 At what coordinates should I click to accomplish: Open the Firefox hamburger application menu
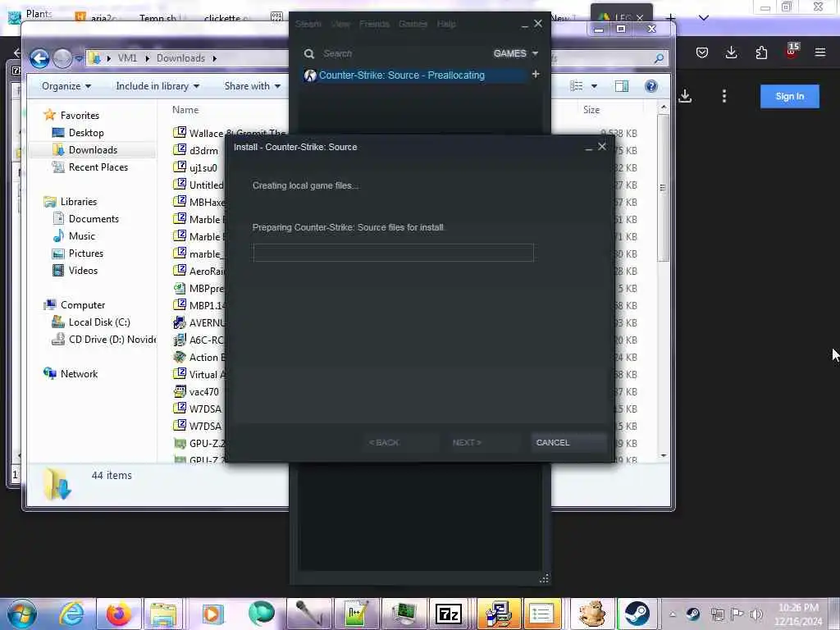pos(819,52)
